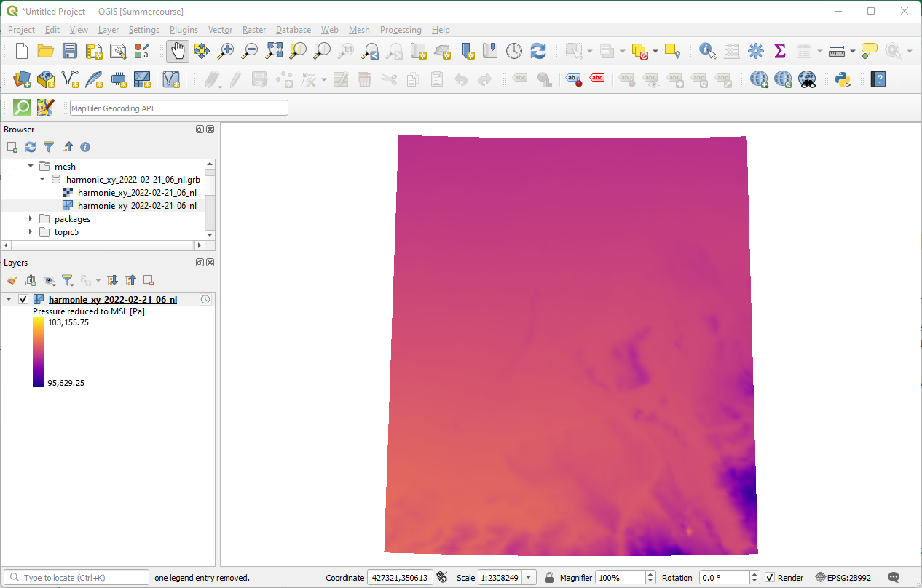Image resolution: width=922 pixels, height=588 pixels.
Task: Toggle the magnifier lock icon
Action: pyautogui.click(x=548, y=577)
